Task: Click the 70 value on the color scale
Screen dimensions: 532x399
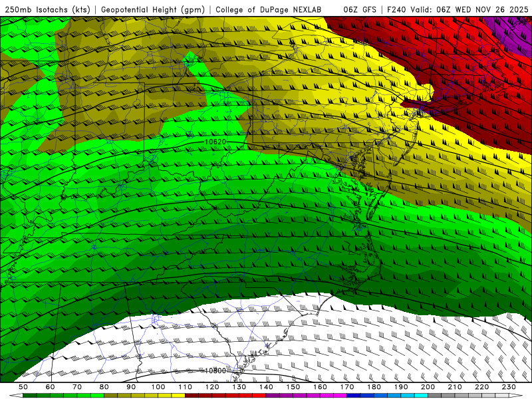Action: tap(77, 387)
